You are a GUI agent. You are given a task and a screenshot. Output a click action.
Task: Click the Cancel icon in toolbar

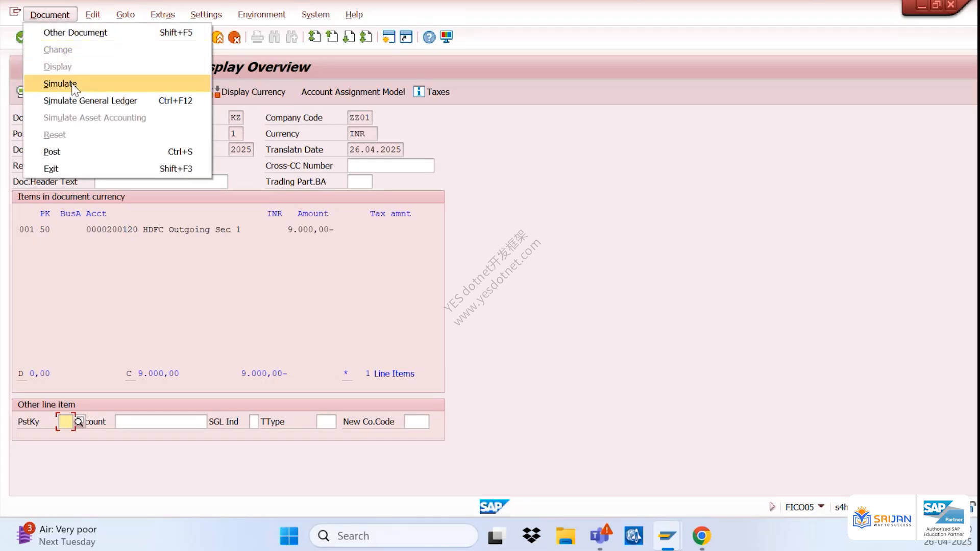pos(234,37)
